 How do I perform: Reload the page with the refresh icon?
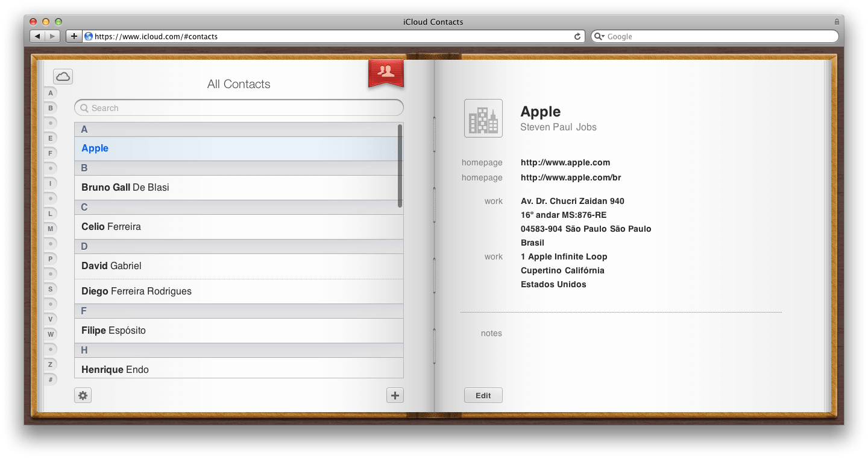[577, 36]
